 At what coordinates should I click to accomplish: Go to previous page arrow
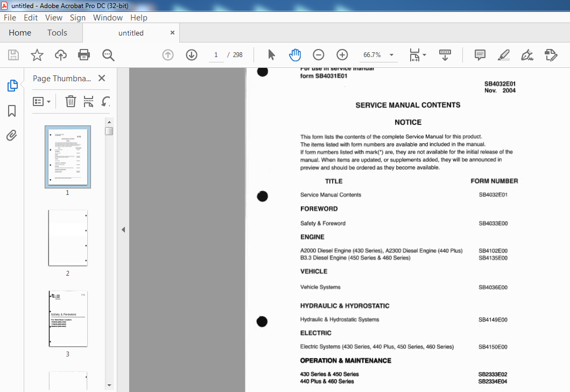pyautogui.click(x=168, y=55)
